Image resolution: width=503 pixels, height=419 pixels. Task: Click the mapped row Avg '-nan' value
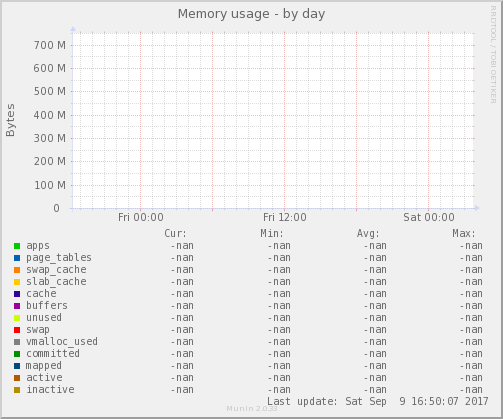[375, 366]
